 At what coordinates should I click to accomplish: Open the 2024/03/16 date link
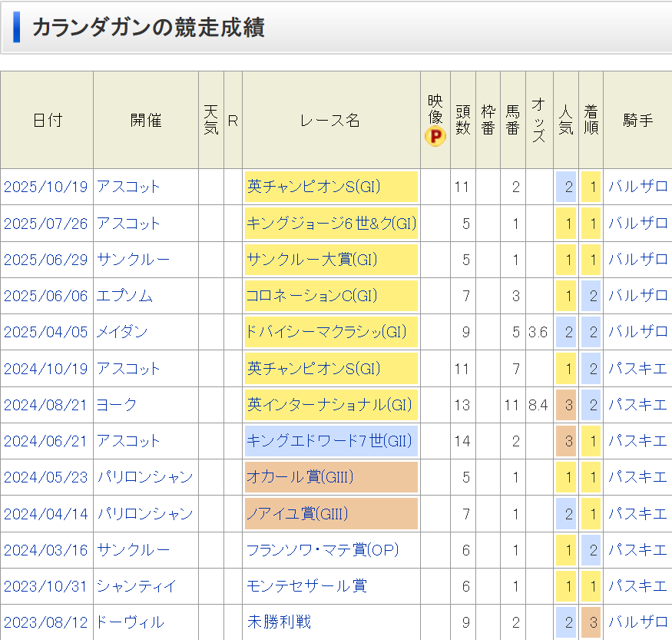(45, 550)
